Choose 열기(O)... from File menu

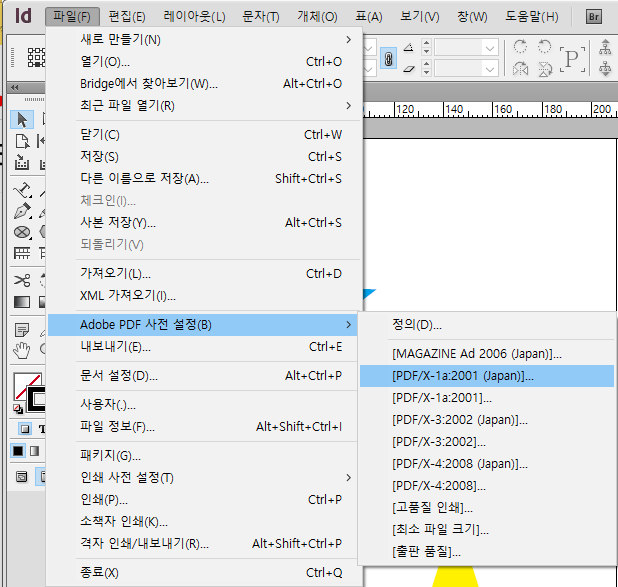204,61
